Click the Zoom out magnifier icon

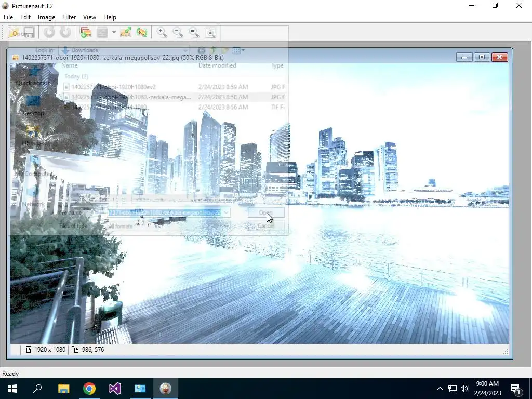point(178,33)
